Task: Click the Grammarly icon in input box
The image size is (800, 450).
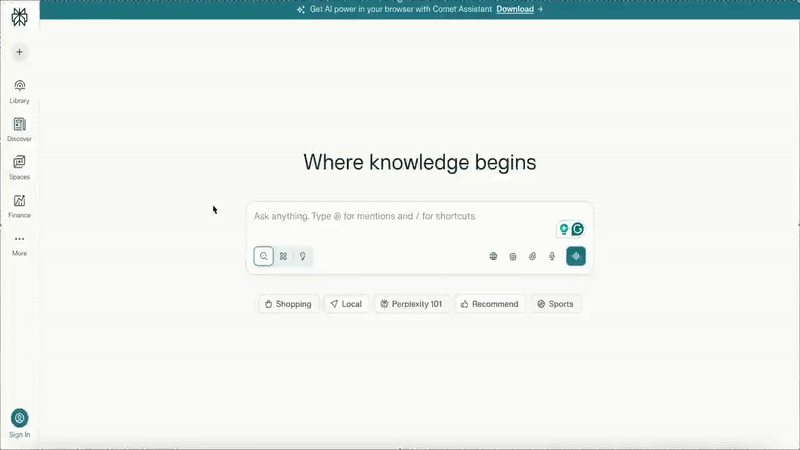Action: [578, 229]
